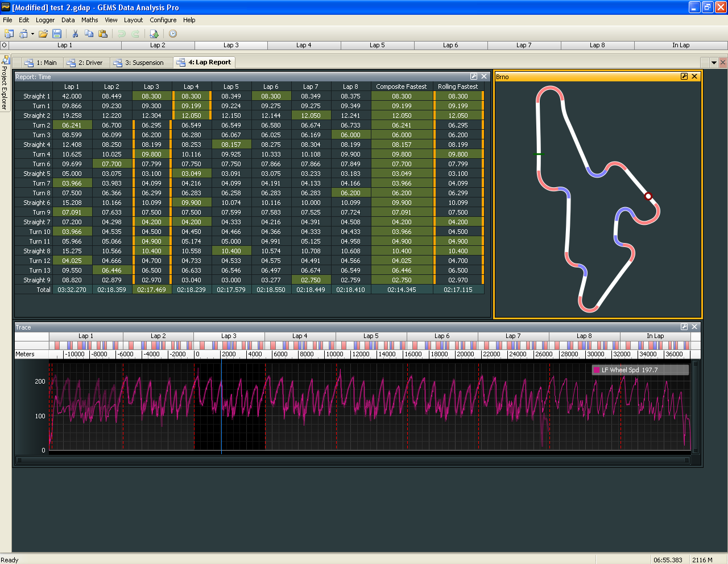The width and height of the screenshot is (728, 564).
Task: Click the Copy icon in toolbar
Action: (89, 34)
